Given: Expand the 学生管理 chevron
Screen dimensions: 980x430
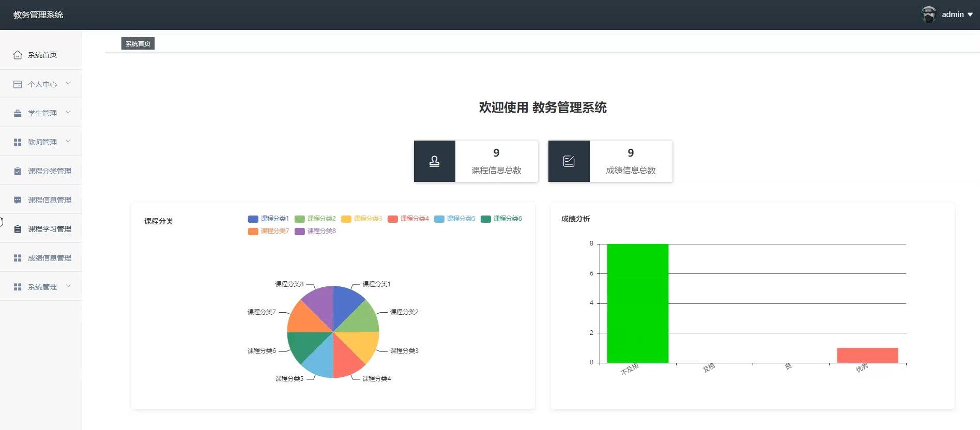Looking at the screenshot, I should tap(68, 113).
